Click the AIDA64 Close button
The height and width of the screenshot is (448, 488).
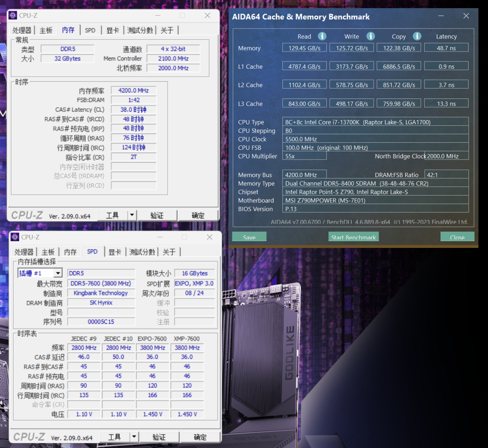tap(457, 237)
